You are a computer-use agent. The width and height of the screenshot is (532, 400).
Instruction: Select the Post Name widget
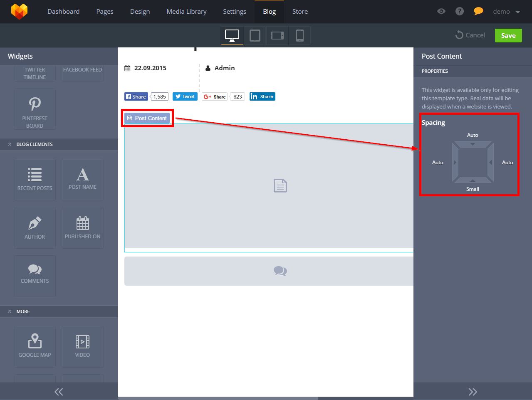[x=82, y=180]
